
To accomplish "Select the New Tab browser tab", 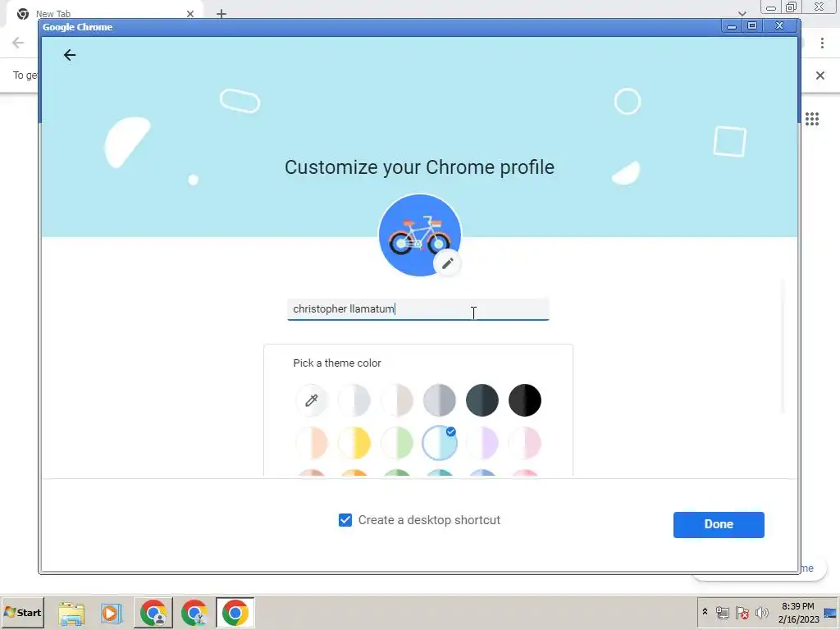I will pos(104,13).
